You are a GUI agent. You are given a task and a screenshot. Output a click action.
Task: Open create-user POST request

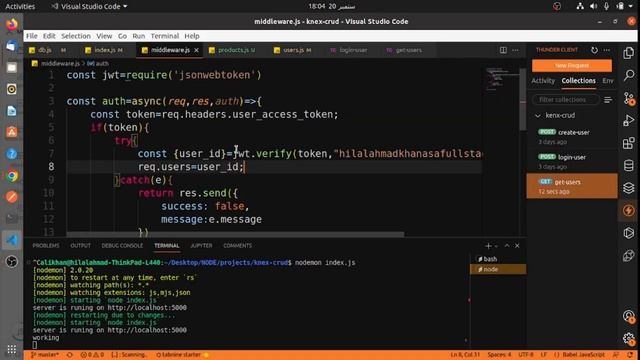[x=572, y=137]
